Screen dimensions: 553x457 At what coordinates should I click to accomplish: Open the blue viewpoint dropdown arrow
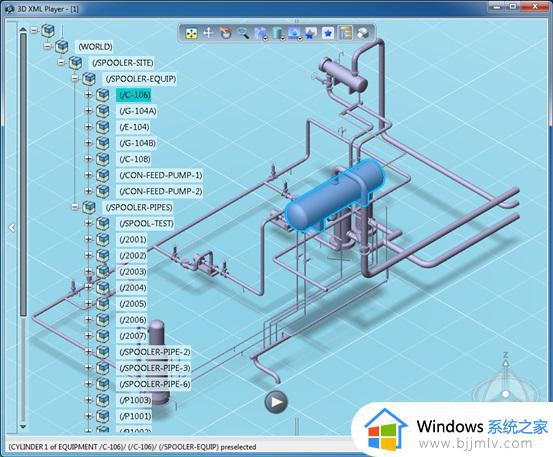(x=300, y=38)
